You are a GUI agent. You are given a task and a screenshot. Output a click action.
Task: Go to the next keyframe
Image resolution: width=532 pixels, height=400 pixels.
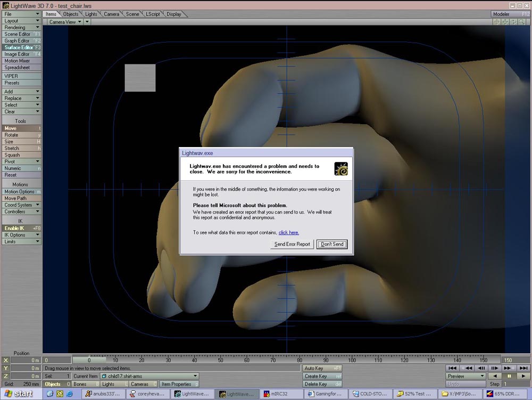[x=508, y=368]
